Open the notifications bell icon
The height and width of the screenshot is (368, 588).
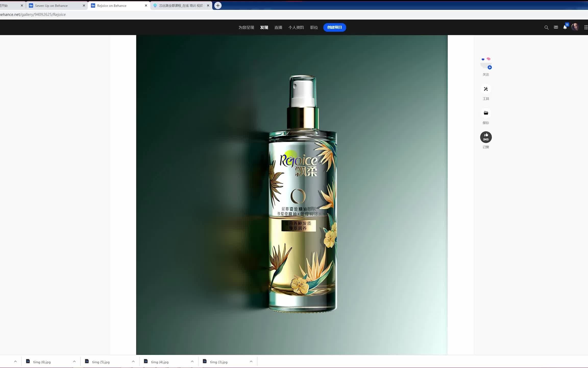click(565, 27)
